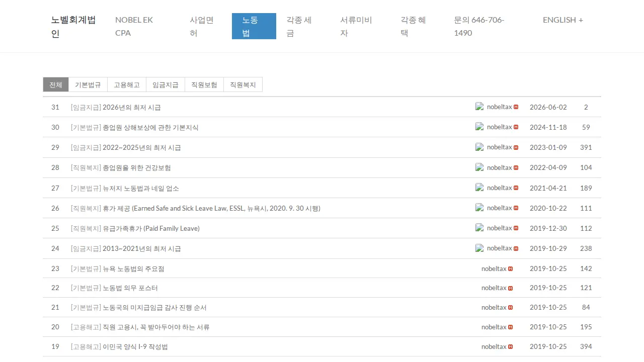Screen dimensions: 644x362
Task: Open post 2022~2025년의 최저 시급
Action: [x=142, y=148]
